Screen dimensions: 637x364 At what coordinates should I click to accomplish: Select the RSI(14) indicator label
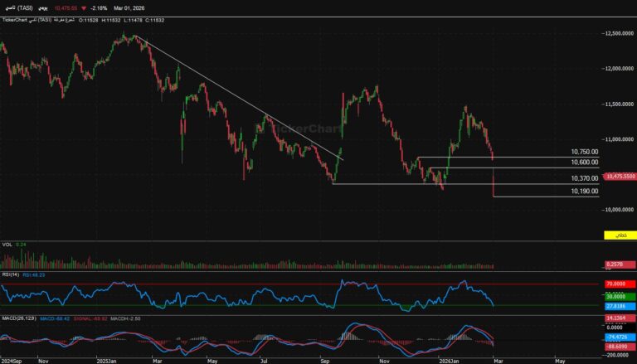(12, 274)
